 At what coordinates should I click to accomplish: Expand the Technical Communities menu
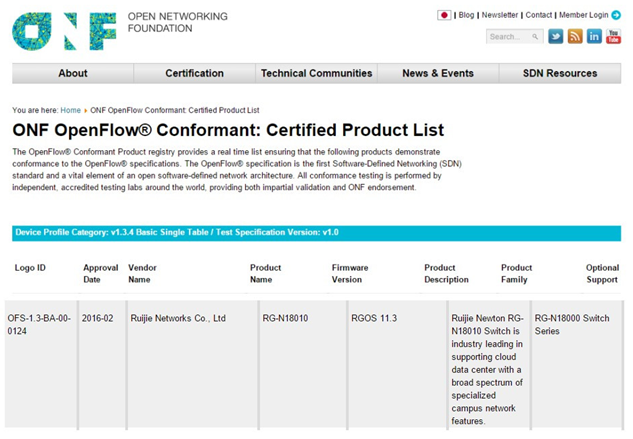(316, 73)
